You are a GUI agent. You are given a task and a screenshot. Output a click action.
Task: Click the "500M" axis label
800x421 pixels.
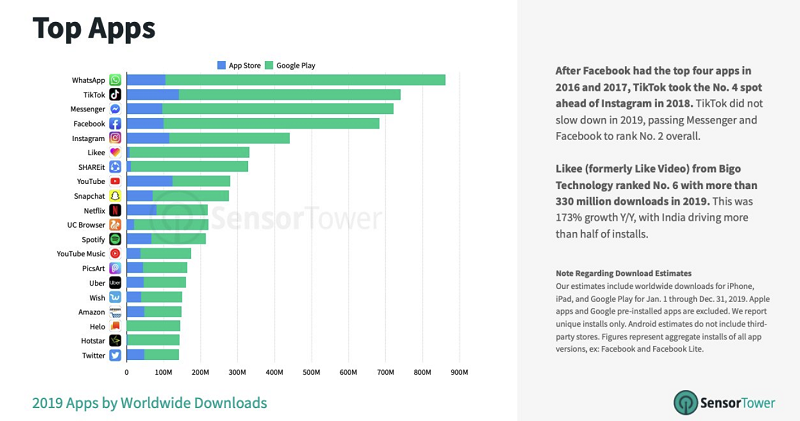[x=311, y=373]
